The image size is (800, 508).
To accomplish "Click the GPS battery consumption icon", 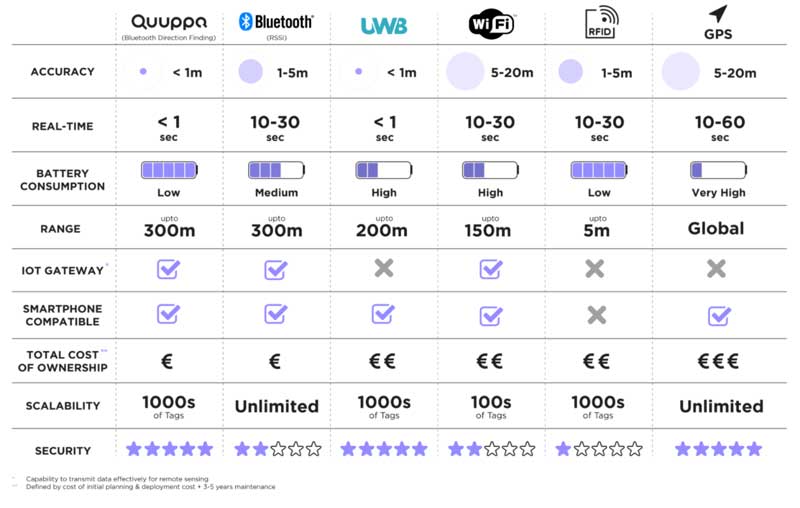I will coord(718,170).
